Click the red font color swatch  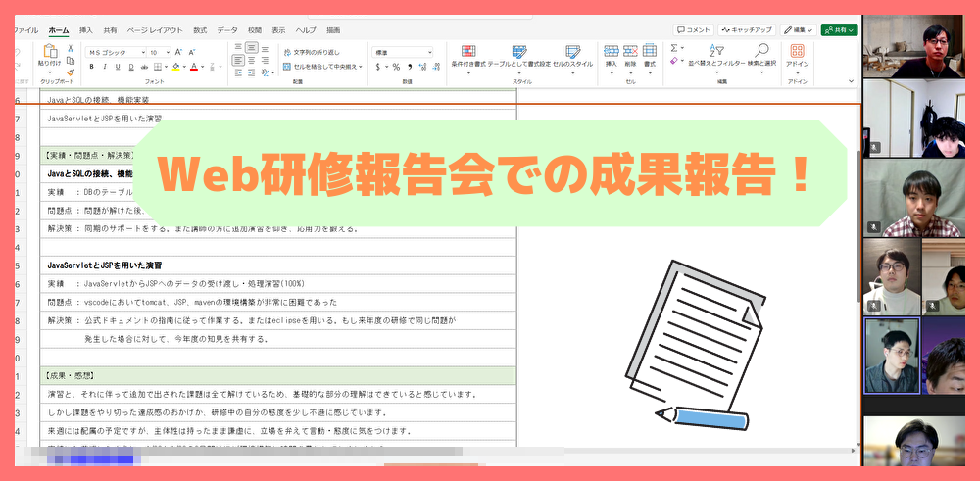tap(194, 67)
